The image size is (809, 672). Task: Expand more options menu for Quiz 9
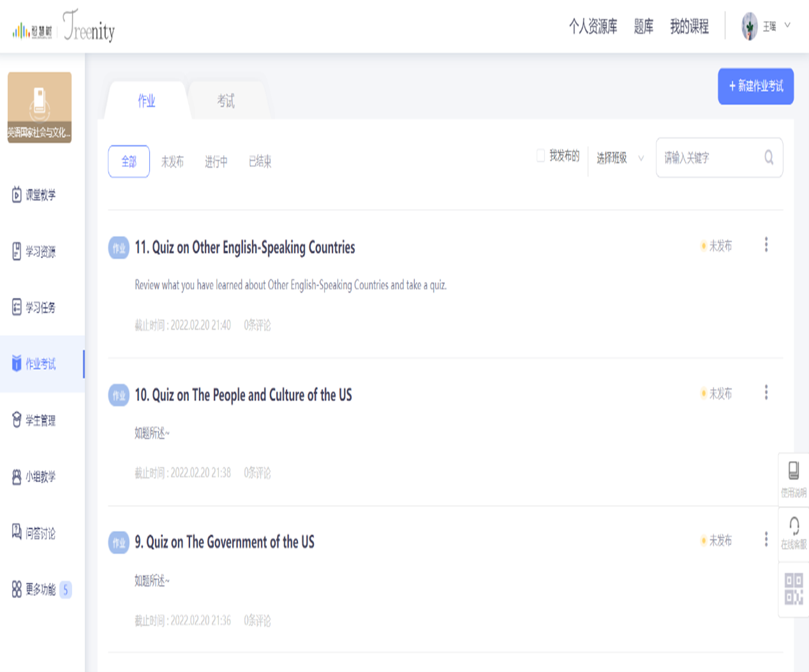[x=766, y=539]
